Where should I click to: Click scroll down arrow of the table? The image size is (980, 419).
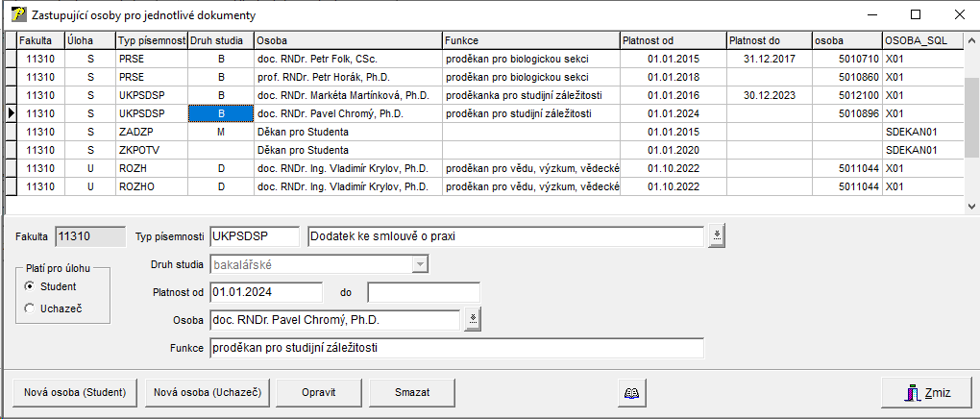point(971,206)
